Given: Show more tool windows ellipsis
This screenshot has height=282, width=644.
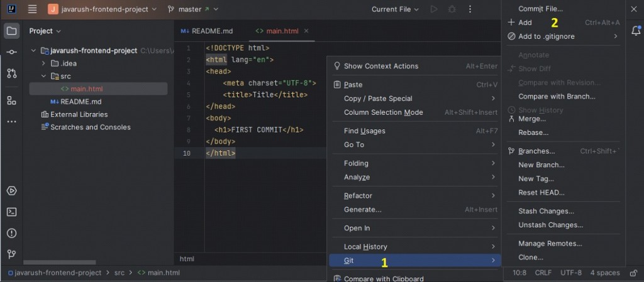Looking at the screenshot, I should pos(11,122).
